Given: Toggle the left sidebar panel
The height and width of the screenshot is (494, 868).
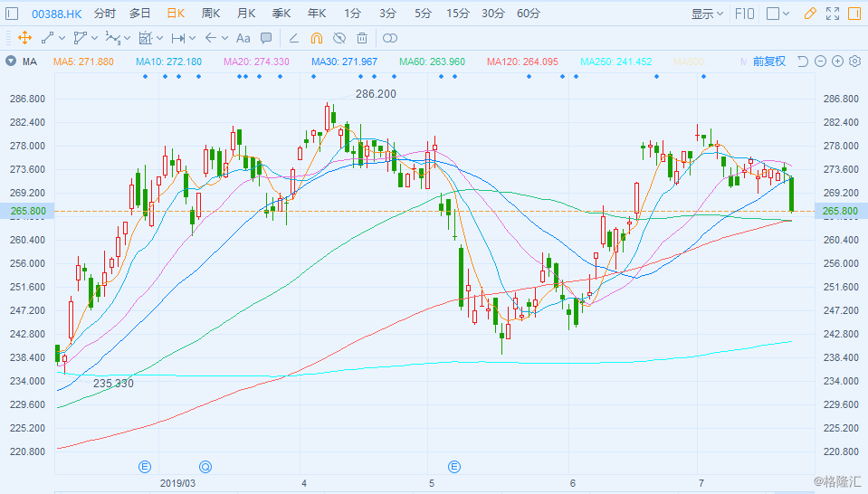Looking at the screenshot, I should pos(11,14).
